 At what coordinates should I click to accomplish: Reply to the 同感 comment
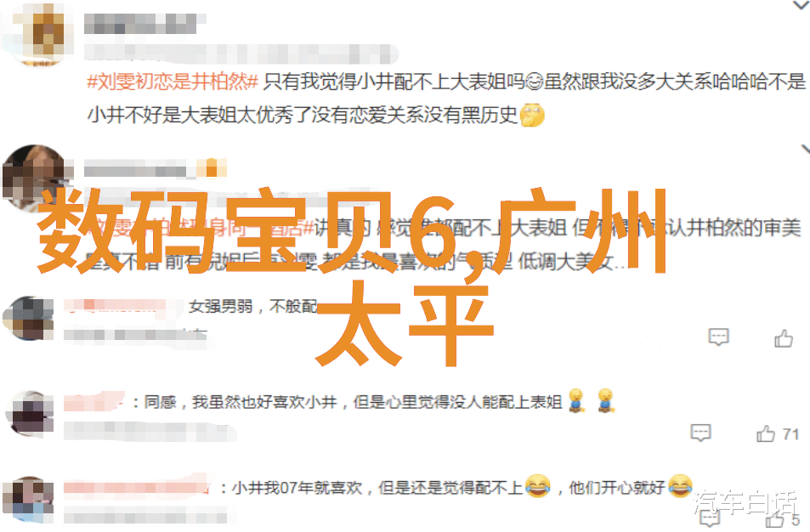tap(701, 433)
